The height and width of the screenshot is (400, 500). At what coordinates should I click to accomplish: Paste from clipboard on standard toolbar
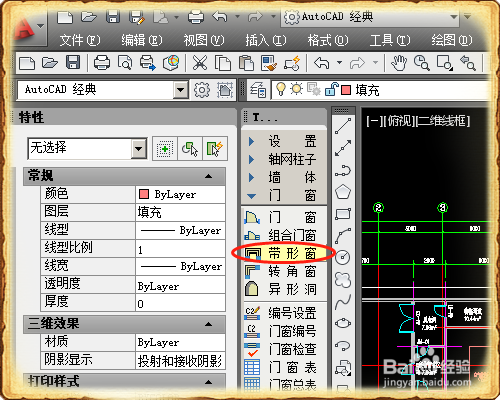pyautogui.click(x=246, y=63)
